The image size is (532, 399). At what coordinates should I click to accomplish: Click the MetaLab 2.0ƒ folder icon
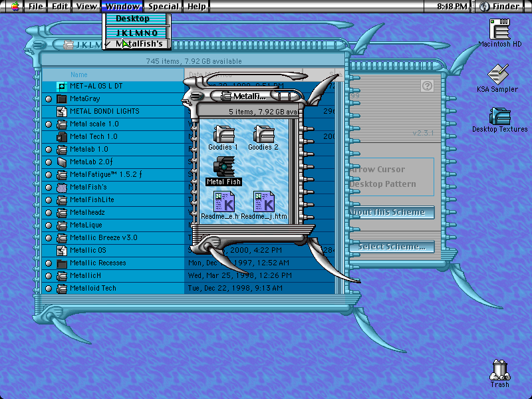pos(61,162)
